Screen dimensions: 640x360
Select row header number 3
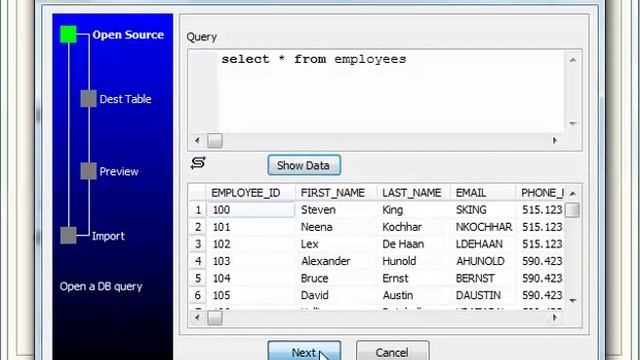(x=198, y=244)
